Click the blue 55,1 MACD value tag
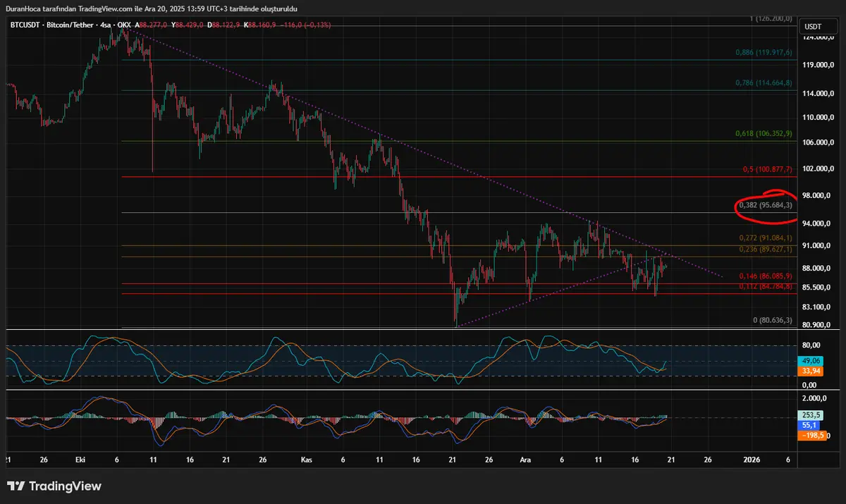 pyautogui.click(x=807, y=426)
